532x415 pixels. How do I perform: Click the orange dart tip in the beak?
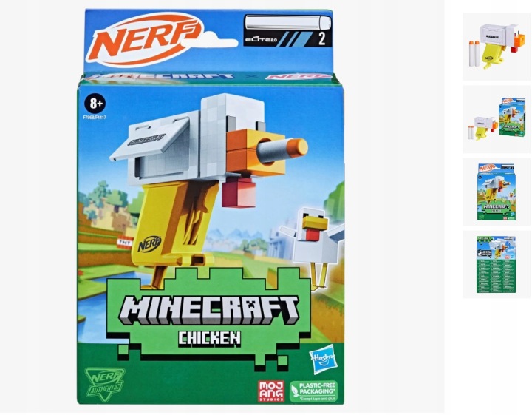pyautogui.click(x=299, y=147)
